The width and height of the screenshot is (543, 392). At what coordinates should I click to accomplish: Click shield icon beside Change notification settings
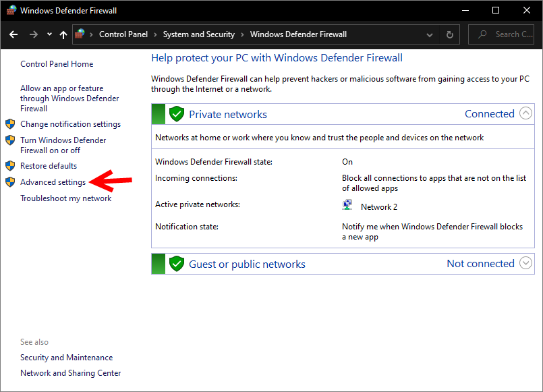[x=10, y=124]
